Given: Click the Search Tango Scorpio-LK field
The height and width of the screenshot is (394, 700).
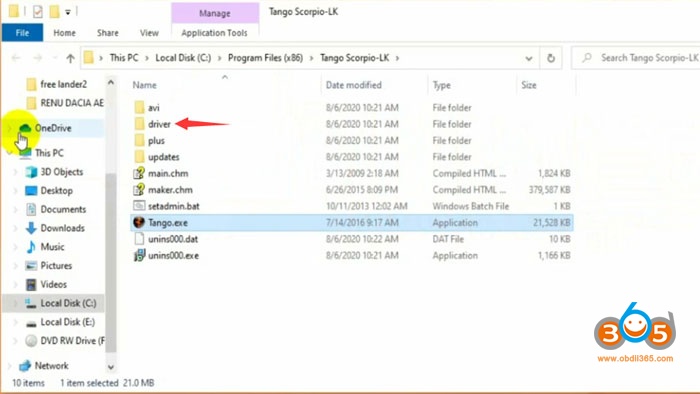Looking at the screenshot, I should [x=636, y=58].
